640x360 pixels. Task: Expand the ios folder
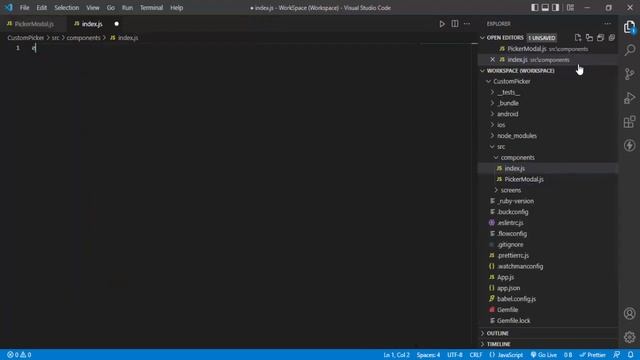click(x=492, y=125)
